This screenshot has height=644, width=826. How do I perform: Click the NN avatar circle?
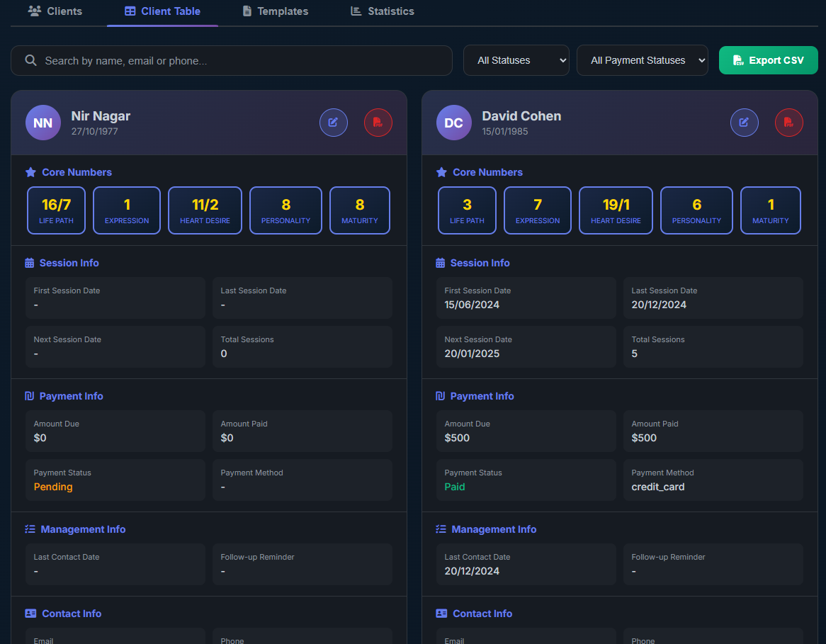point(43,123)
